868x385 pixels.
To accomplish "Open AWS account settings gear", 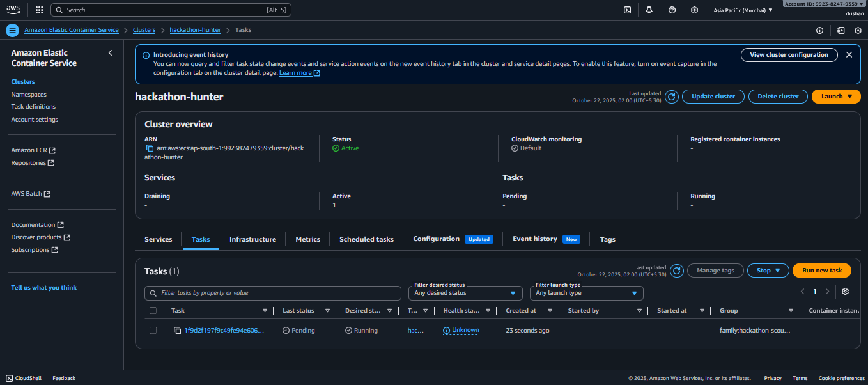I will tap(695, 10).
